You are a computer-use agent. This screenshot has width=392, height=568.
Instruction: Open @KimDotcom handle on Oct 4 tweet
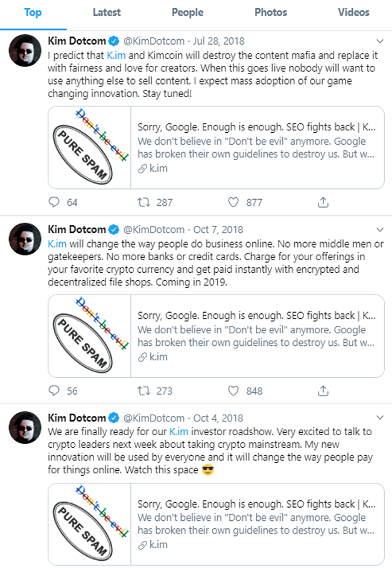tap(154, 418)
